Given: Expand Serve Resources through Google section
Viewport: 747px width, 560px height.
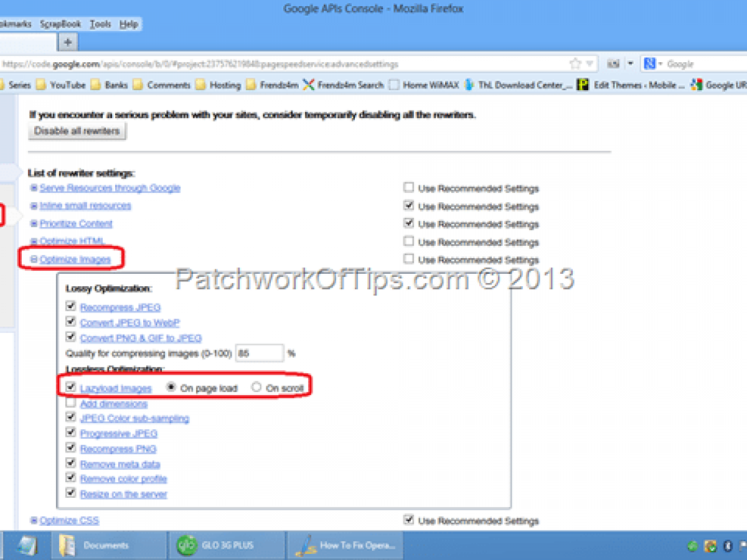Looking at the screenshot, I should pos(34,188).
